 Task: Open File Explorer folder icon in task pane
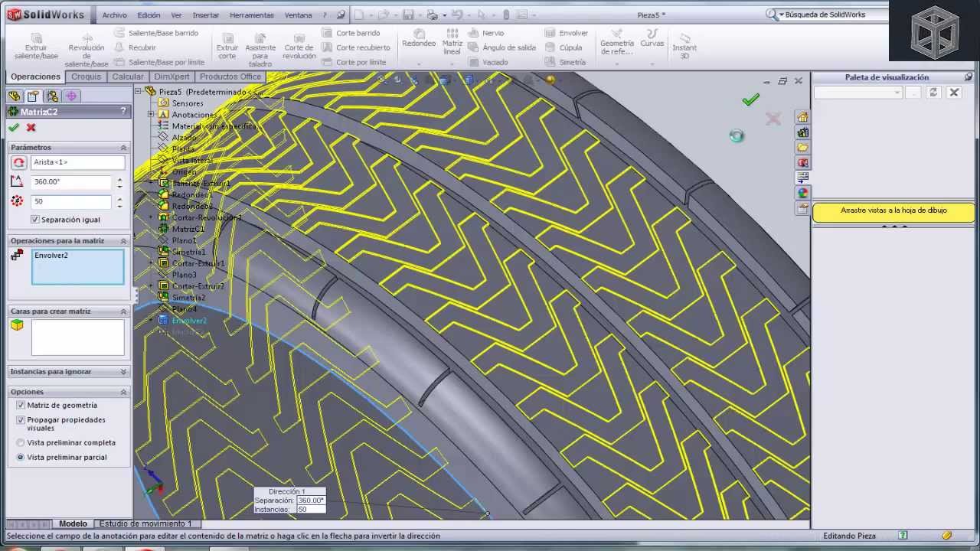point(802,147)
